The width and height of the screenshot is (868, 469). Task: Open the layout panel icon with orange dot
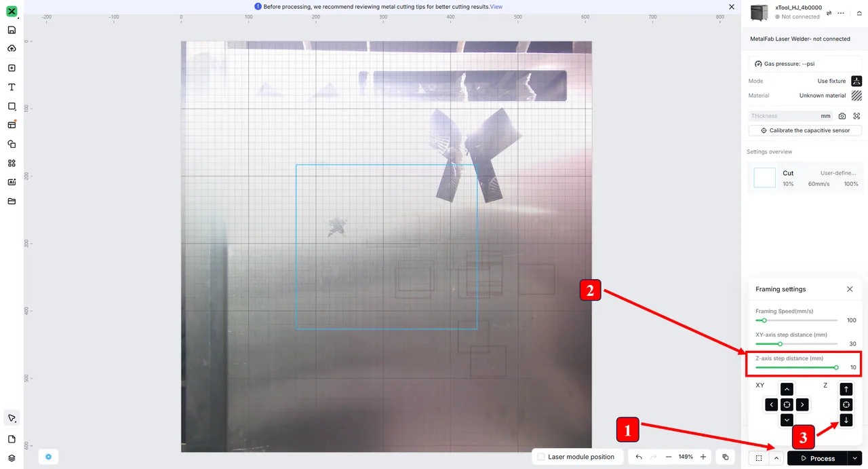12,125
